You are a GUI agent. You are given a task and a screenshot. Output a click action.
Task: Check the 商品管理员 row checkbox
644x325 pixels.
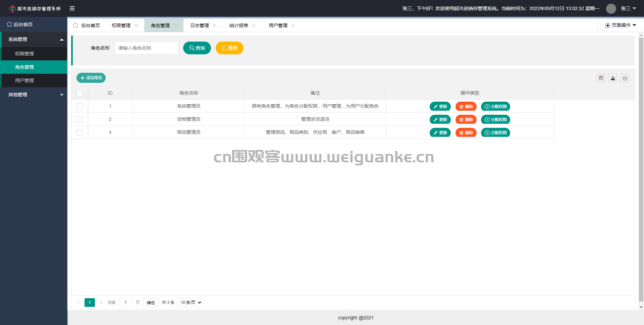pos(79,132)
